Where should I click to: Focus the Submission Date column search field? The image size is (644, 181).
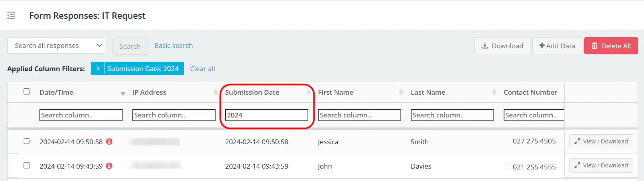(x=267, y=115)
